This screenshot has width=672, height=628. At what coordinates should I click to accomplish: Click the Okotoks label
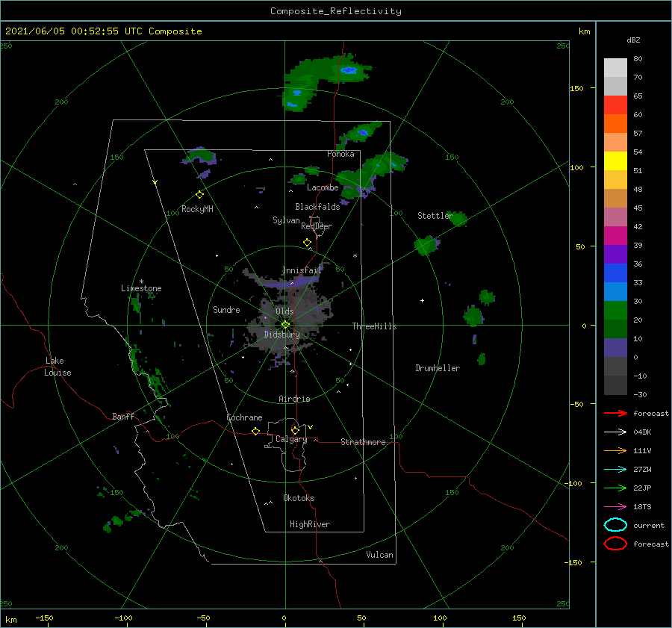coord(299,498)
